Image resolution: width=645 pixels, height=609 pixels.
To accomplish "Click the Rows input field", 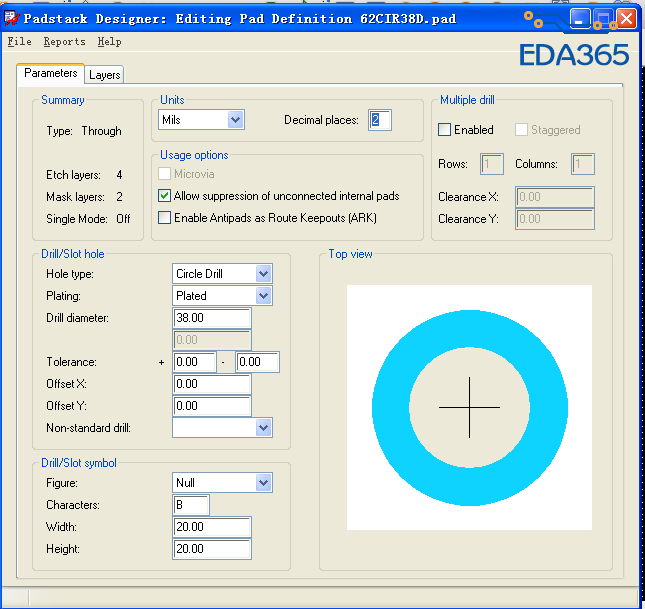I will pos(492,164).
